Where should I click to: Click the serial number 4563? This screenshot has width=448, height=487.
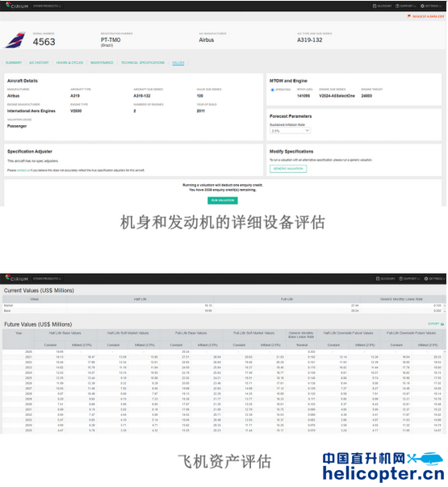pyautogui.click(x=44, y=42)
